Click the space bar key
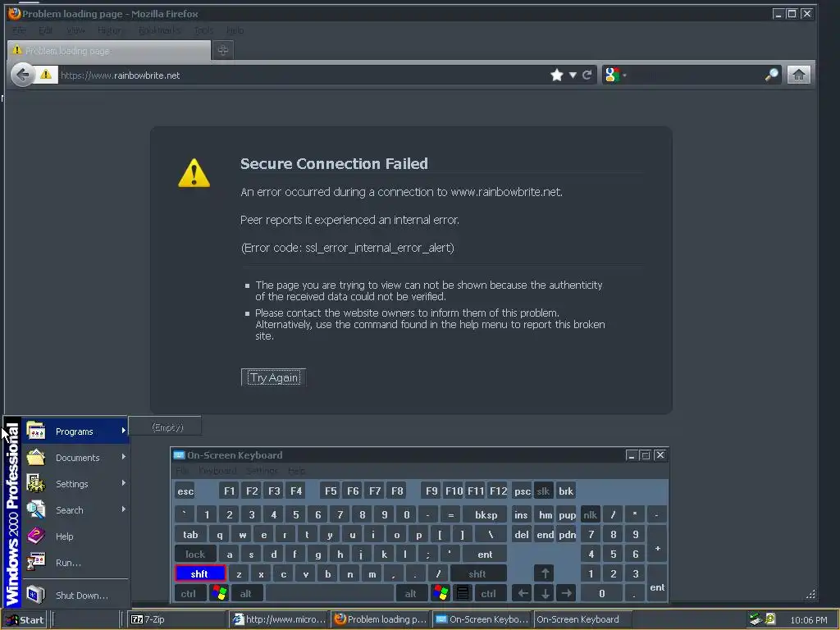This screenshot has height=630, width=840. (330, 594)
